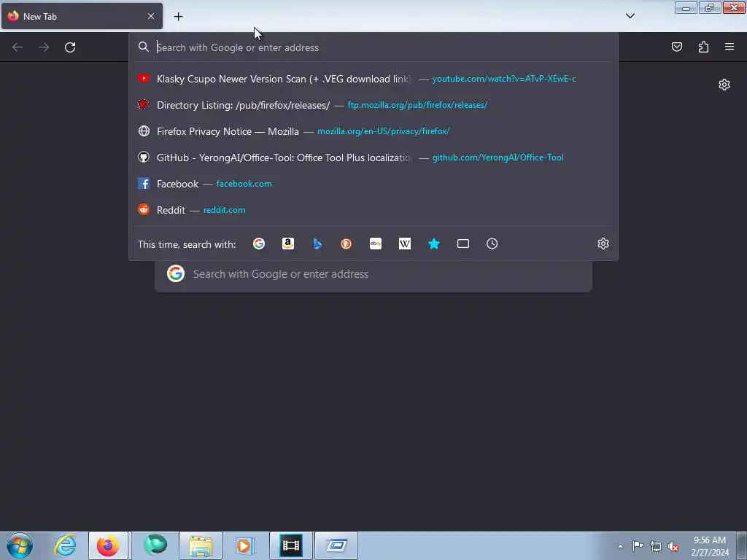Open Action Center flag icon

638,546
